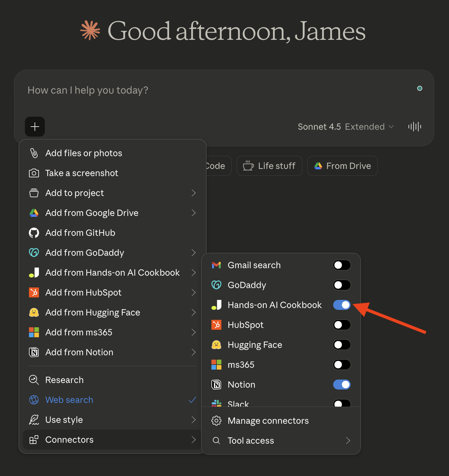Click the Hugging Face emoji in connectors list
This screenshot has width=449, height=476.
(216, 345)
